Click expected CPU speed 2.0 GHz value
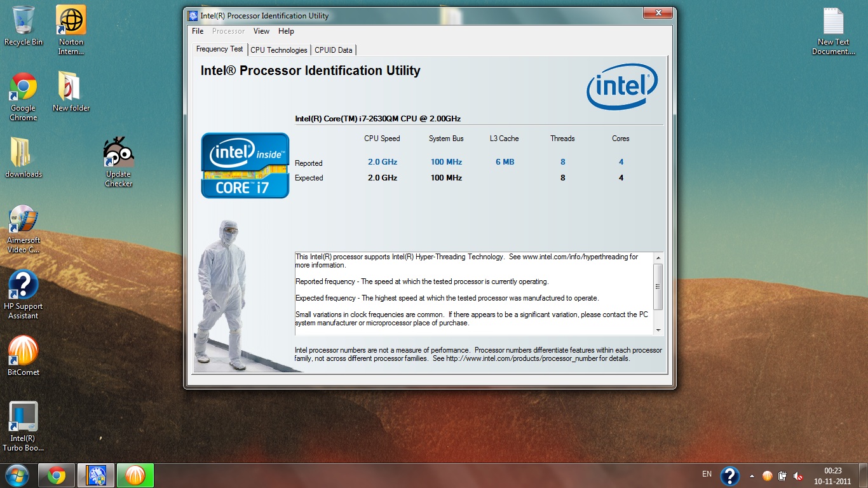This screenshot has width=868, height=488. point(383,178)
